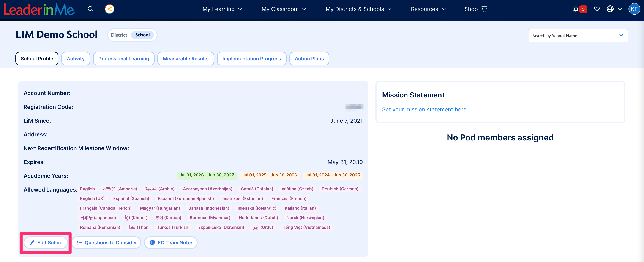Click the LeaderinMe logo
Image resolution: width=644 pixels, height=262 pixels.
39,10
